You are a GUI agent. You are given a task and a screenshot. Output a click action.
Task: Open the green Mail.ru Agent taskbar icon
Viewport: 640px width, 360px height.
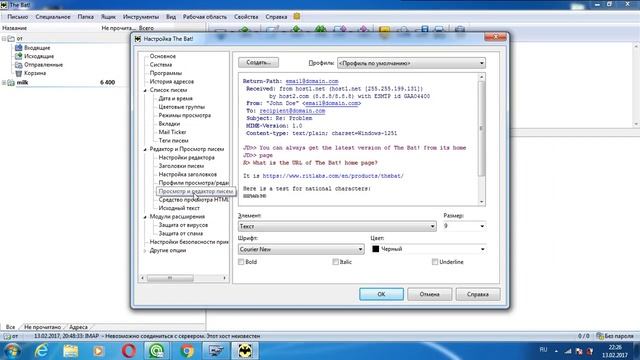point(157,351)
